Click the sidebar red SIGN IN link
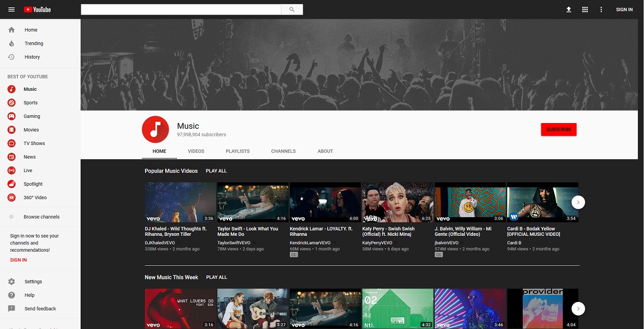This screenshot has width=644, height=329. pos(19,260)
